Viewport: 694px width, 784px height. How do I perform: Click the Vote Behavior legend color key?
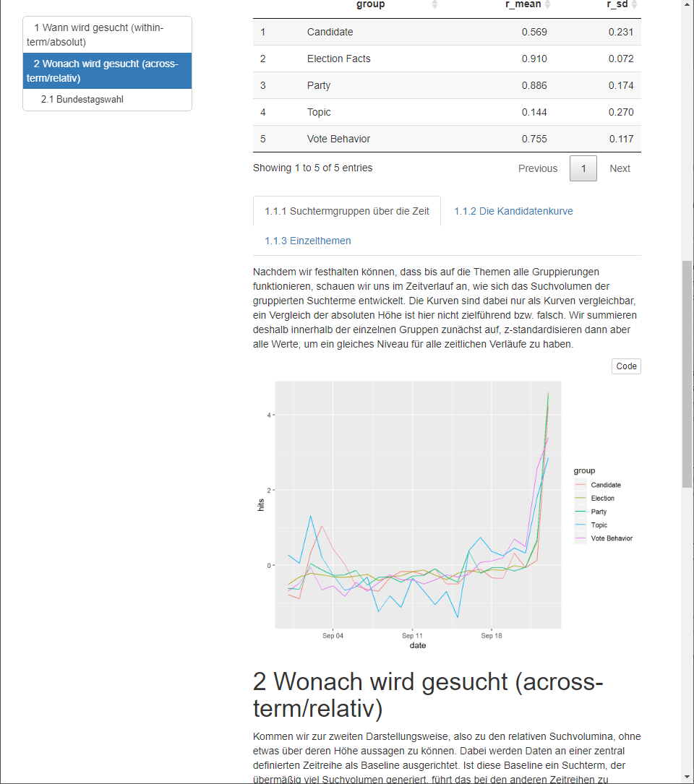581,538
